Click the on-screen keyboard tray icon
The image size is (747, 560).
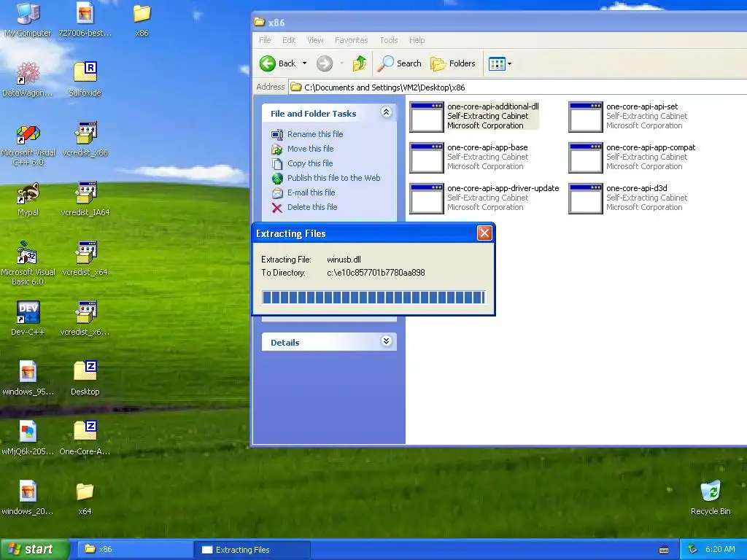[x=664, y=550]
